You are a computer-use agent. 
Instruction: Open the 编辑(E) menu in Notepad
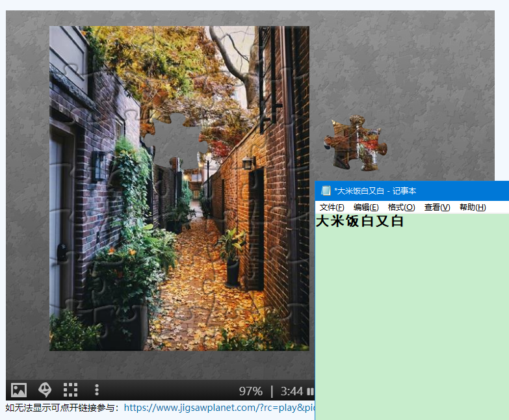click(x=366, y=207)
